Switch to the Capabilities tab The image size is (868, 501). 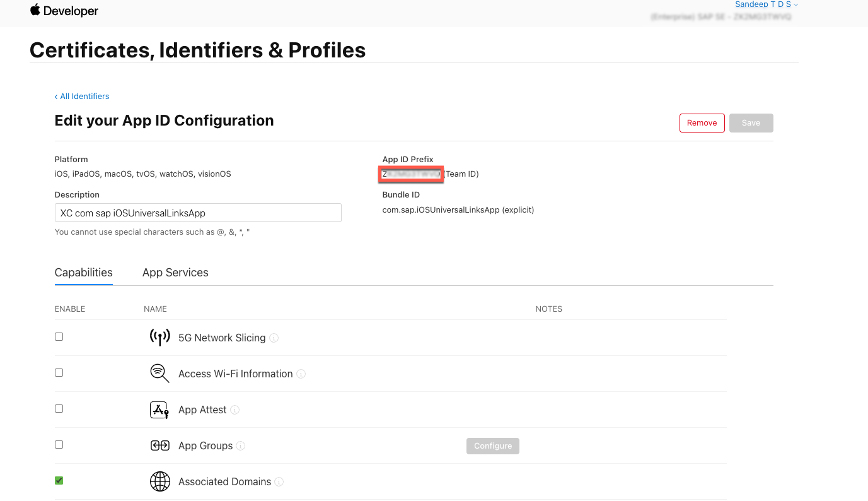point(84,273)
